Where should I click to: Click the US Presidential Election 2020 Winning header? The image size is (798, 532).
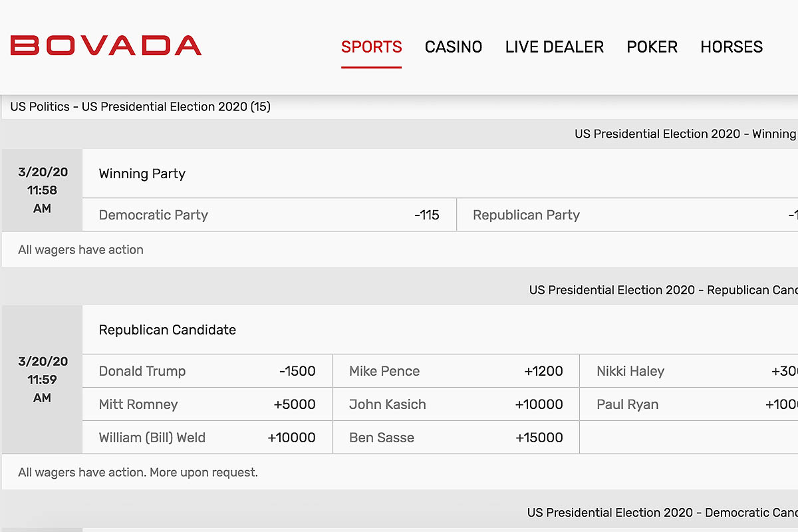(685, 134)
